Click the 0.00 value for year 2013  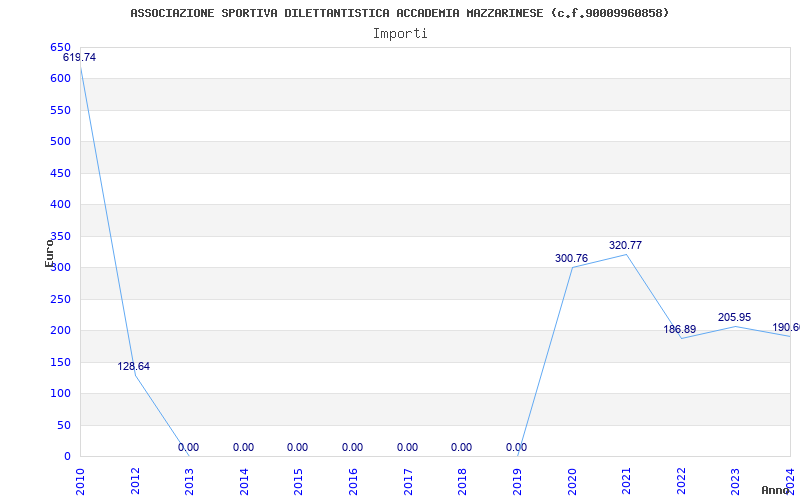tap(188, 447)
